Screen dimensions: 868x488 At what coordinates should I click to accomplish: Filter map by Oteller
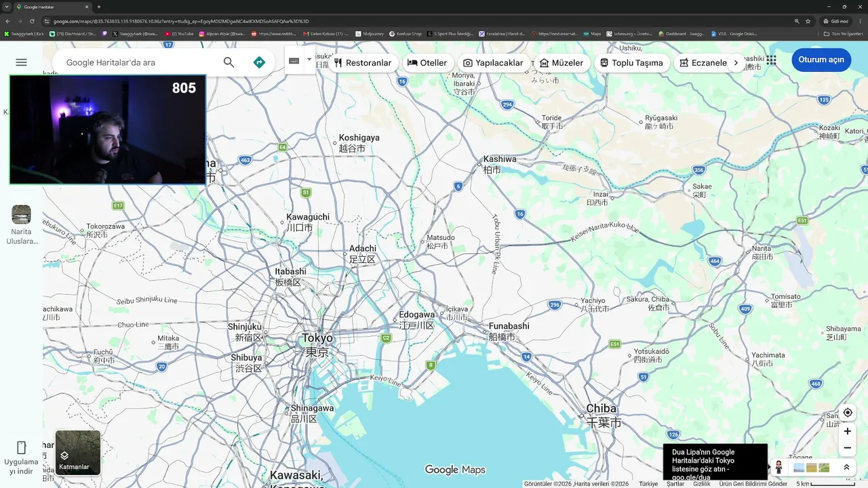[x=427, y=63]
